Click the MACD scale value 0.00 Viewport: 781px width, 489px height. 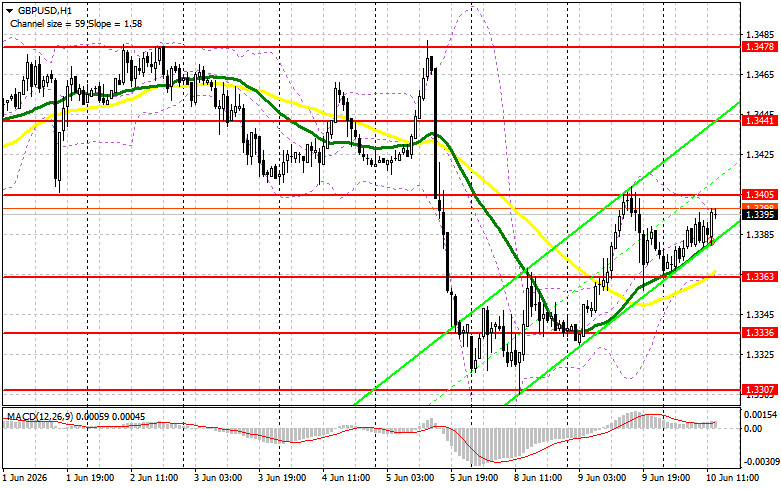753,428
